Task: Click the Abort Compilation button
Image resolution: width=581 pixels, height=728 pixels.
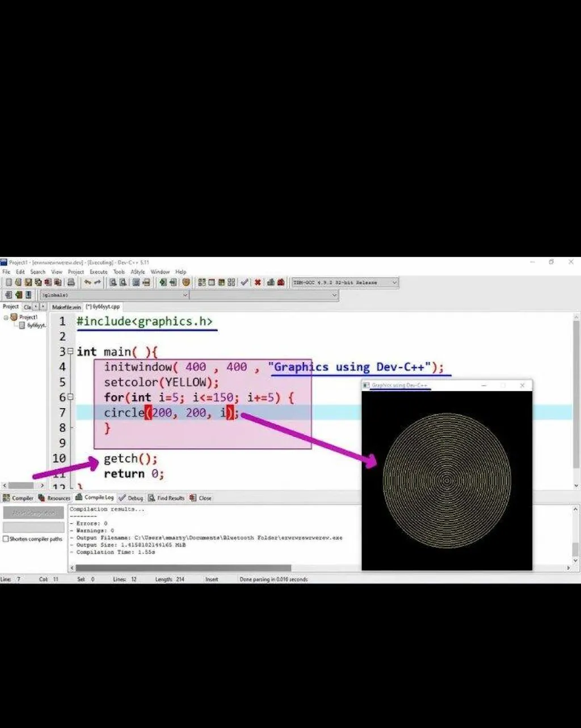Action: coord(33,513)
